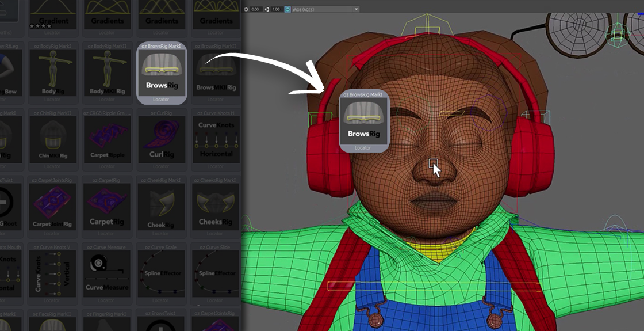Click the viewport gamma icon
The image size is (644, 331).
[267, 9]
